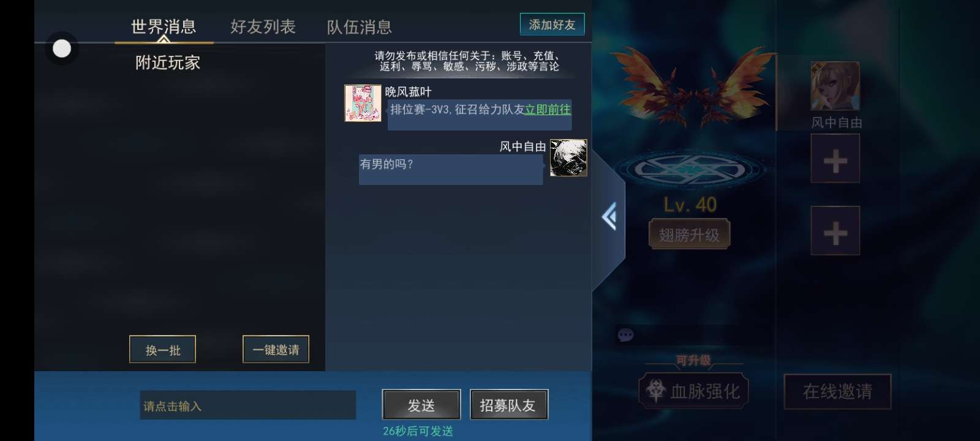Send message with 发送 button
This screenshot has height=441, width=980.
pos(421,405)
